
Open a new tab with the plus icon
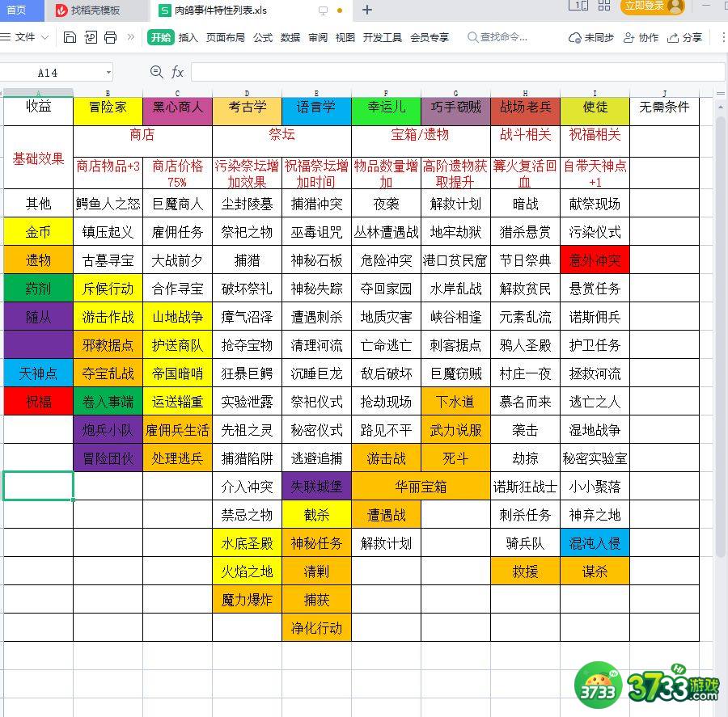coord(367,11)
